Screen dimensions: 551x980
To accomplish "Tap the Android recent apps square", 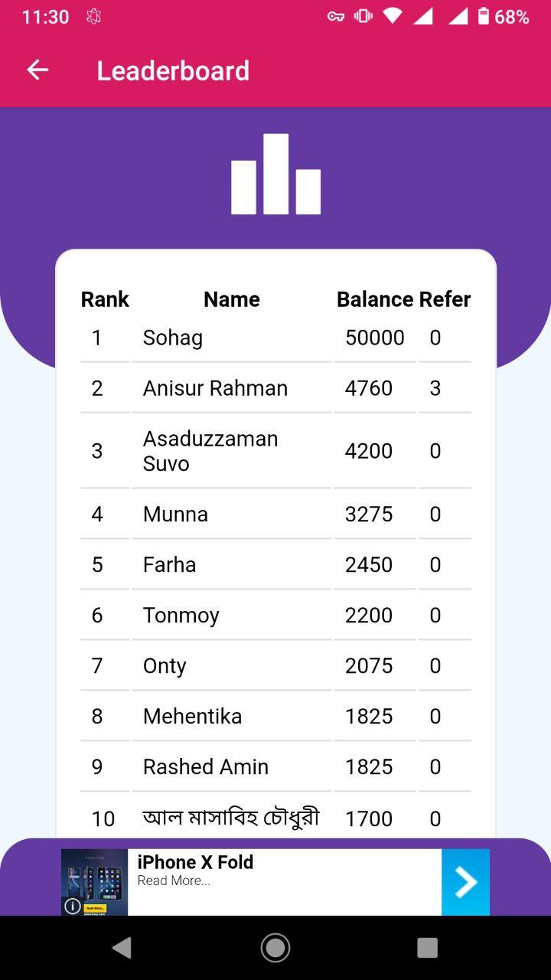I will click(x=428, y=948).
